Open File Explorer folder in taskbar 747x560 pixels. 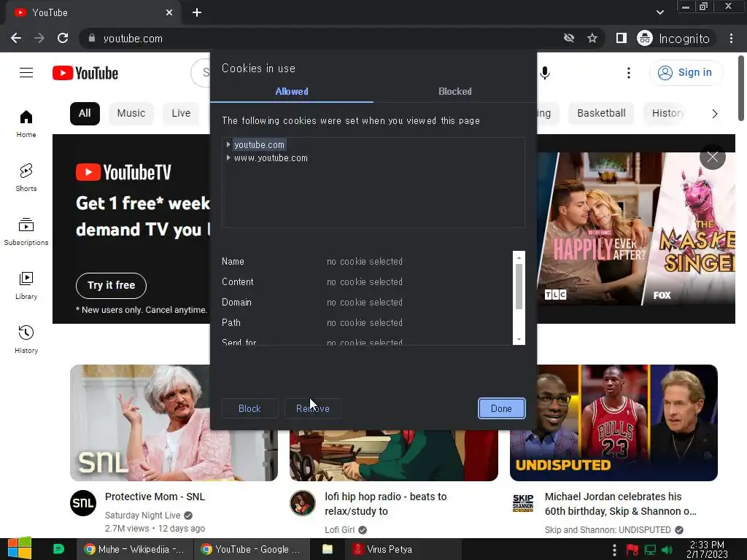point(328,549)
